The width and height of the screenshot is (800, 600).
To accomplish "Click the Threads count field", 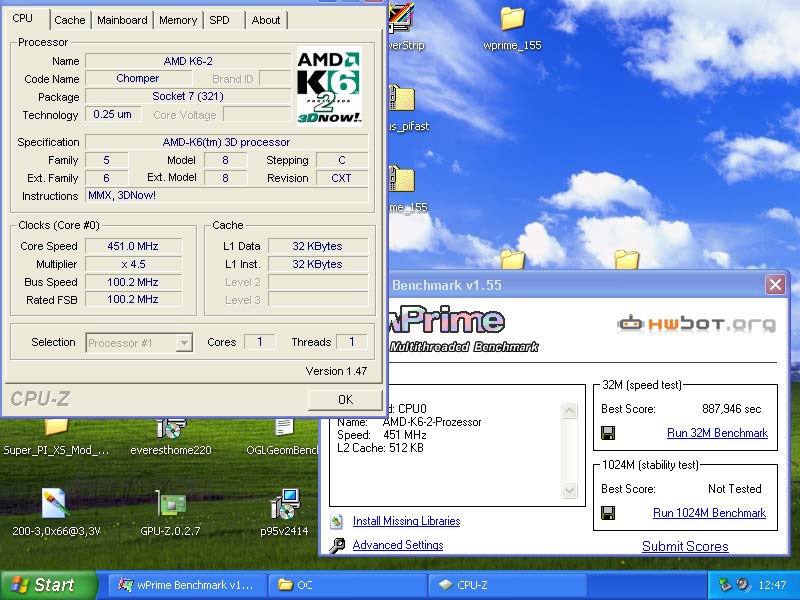I will 352,342.
